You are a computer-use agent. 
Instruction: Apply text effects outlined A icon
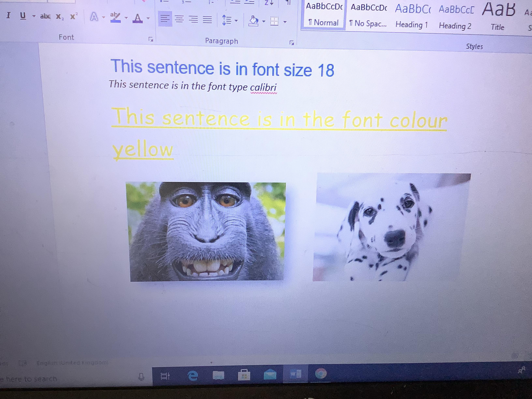94,17
